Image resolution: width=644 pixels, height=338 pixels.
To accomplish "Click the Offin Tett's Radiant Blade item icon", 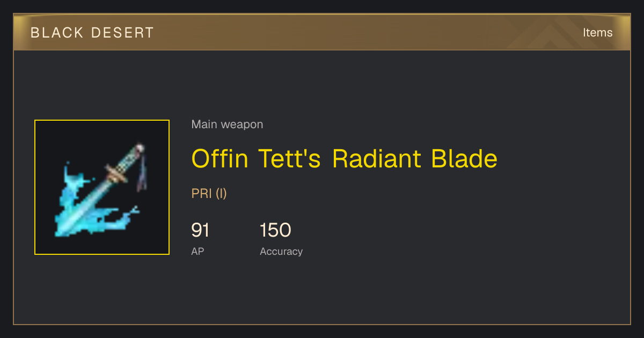I will (x=102, y=187).
